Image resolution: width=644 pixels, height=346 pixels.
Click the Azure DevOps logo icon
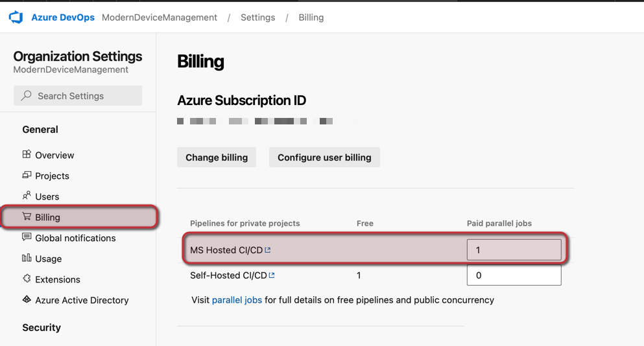coord(16,17)
